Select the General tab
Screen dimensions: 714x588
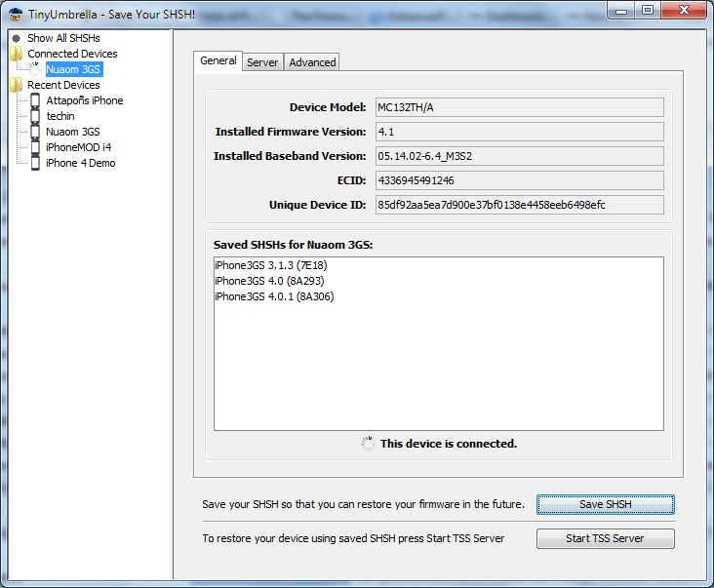click(218, 60)
